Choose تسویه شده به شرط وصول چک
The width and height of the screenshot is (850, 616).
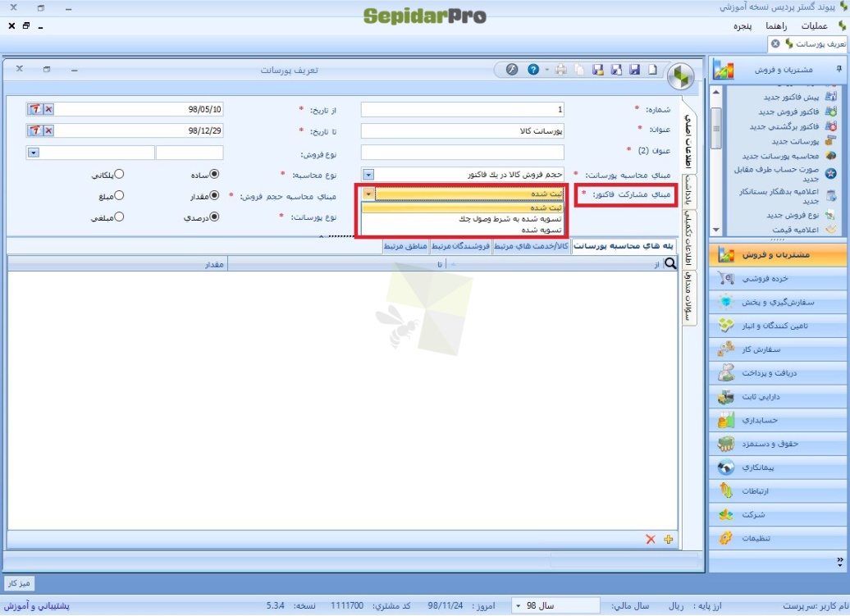pos(463,219)
